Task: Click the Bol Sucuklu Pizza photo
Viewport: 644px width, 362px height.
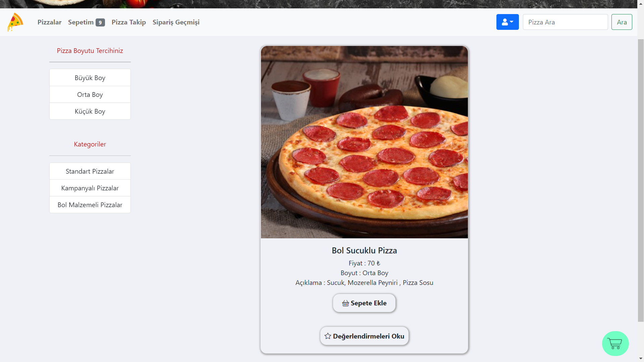Action: (364, 142)
